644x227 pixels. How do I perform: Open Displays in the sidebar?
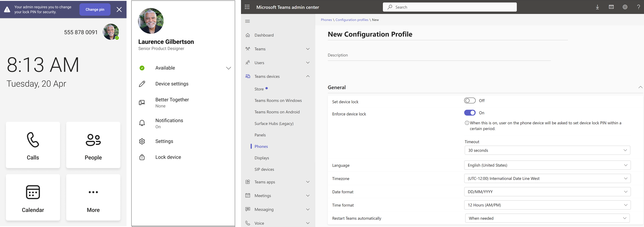pyautogui.click(x=262, y=158)
